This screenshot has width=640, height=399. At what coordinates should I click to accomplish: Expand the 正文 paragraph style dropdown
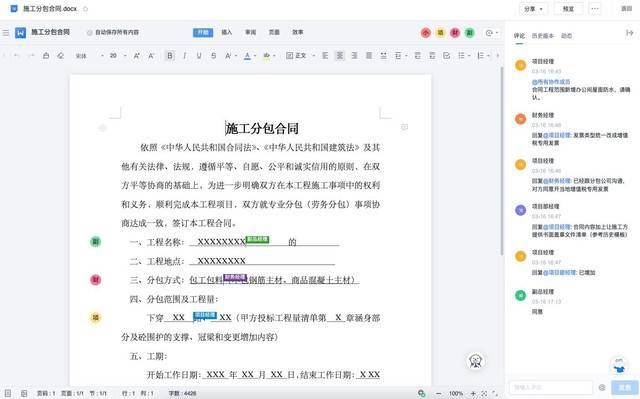point(301,56)
